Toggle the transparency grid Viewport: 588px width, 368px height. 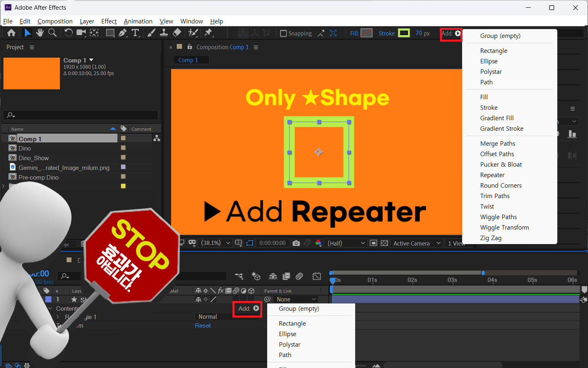coord(384,243)
